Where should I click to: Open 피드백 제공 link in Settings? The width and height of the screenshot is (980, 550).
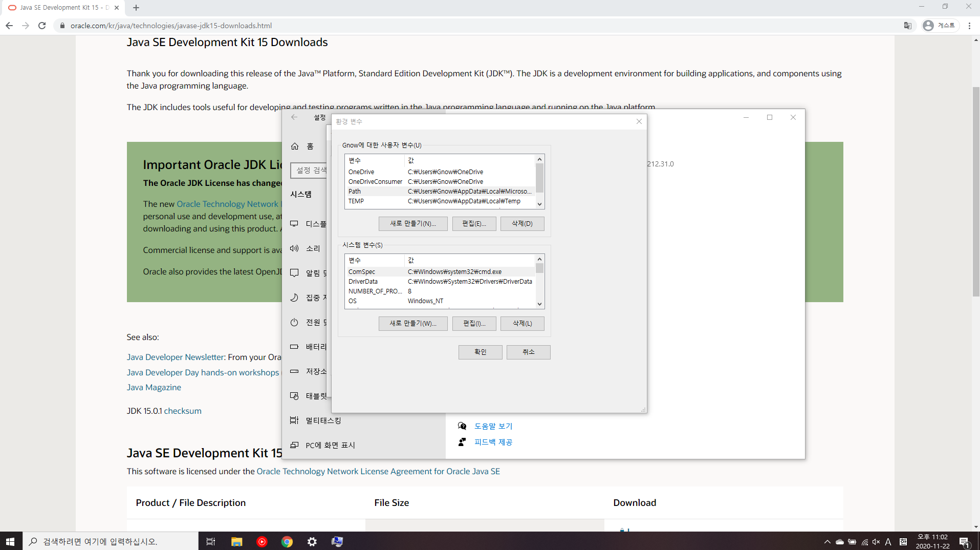click(493, 442)
